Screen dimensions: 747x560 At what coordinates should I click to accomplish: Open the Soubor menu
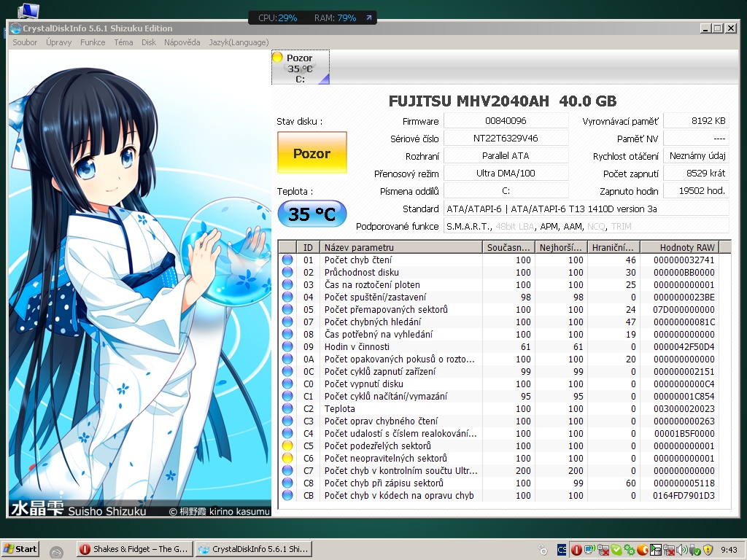[25, 42]
